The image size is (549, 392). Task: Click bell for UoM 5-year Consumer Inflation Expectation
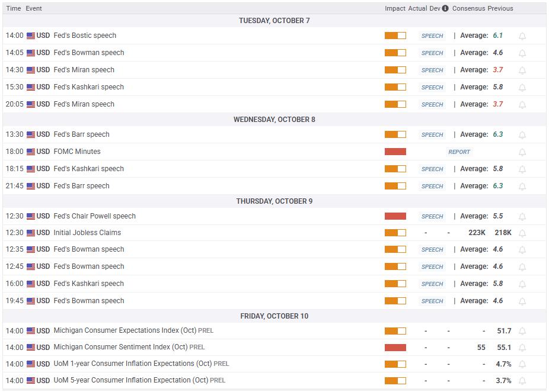[522, 381]
